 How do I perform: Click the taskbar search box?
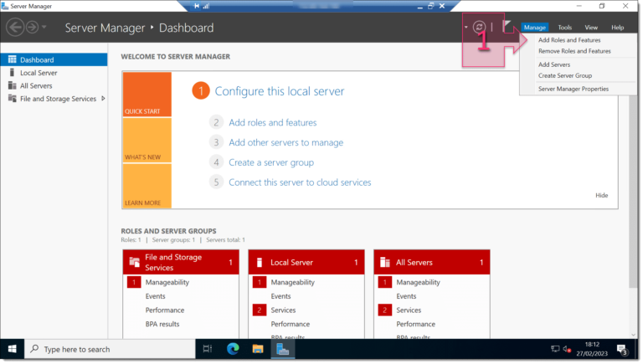(110, 349)
